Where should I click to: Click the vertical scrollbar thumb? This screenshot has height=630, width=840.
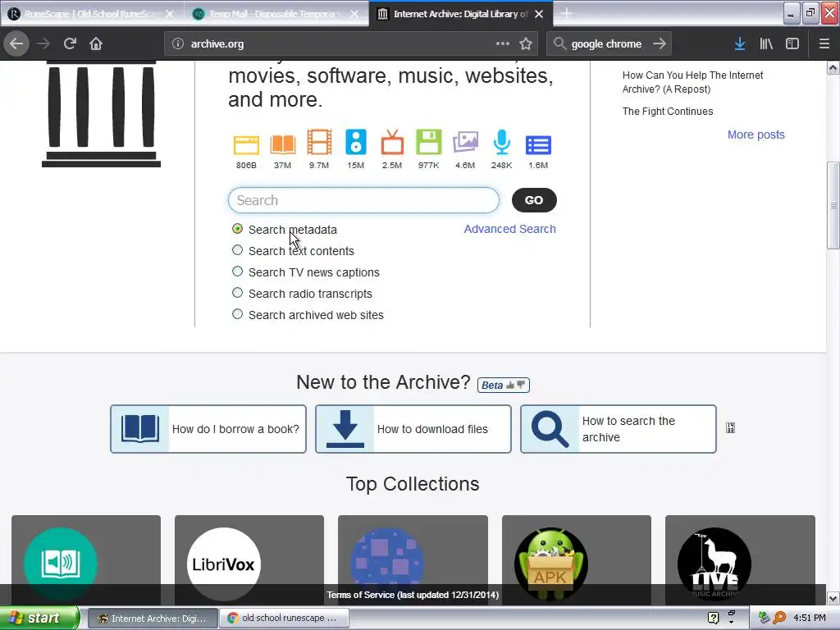tap(833, 204)
